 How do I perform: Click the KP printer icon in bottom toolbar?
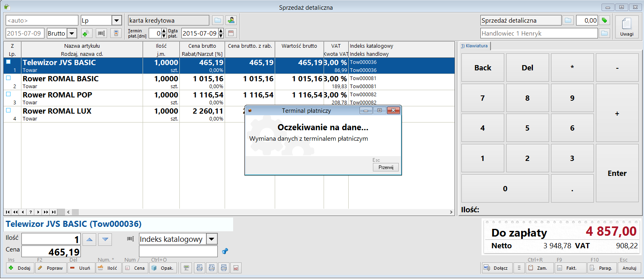(199, 268)
